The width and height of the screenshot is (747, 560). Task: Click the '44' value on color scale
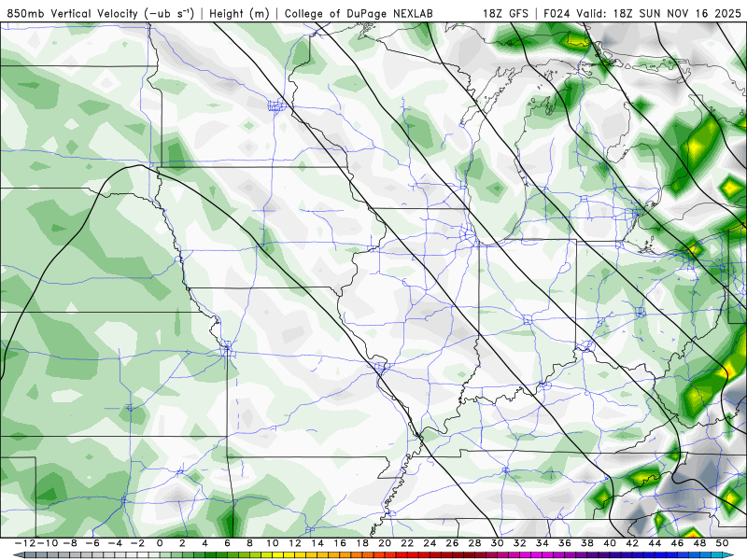655,543
